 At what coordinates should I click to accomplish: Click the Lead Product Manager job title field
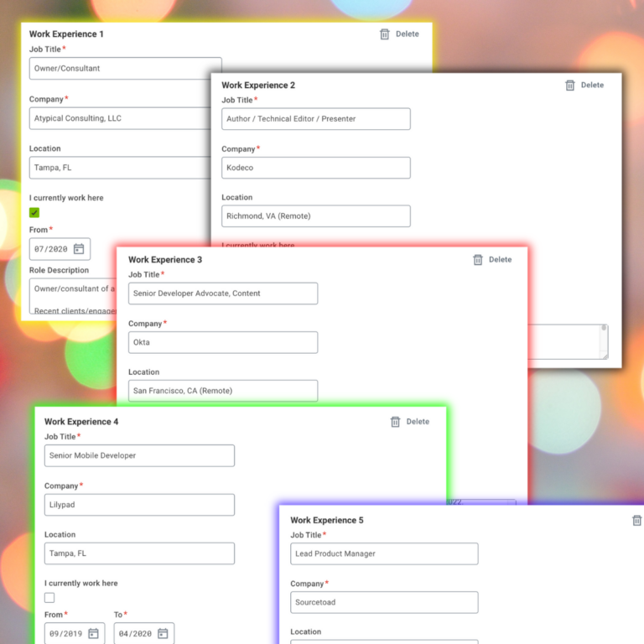point(384,554)
